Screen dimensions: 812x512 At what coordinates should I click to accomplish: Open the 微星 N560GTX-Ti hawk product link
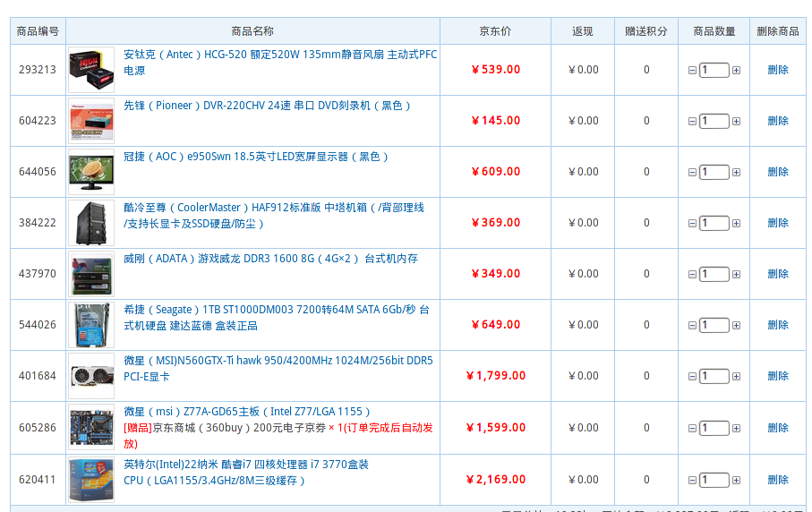click(278, 368)
